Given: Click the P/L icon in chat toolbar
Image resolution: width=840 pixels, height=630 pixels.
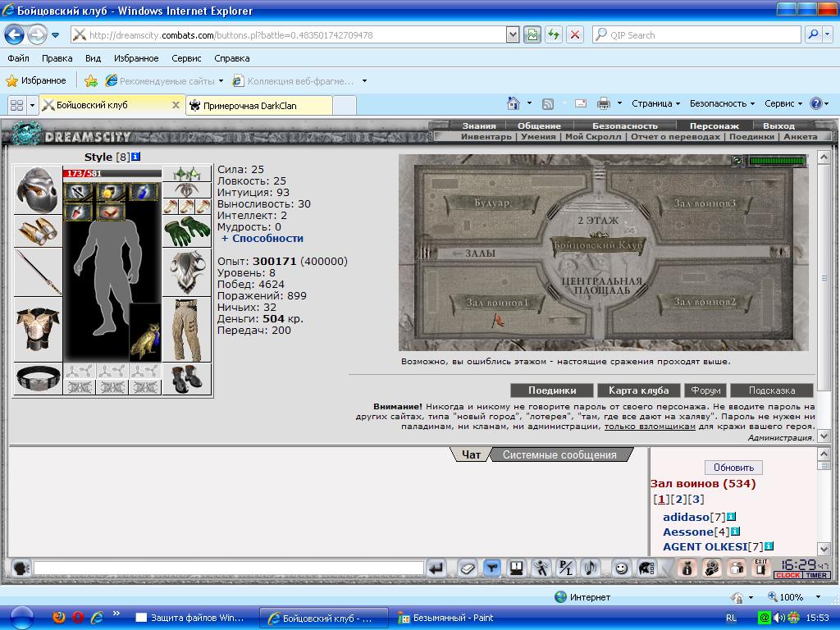Looking at the screenshot, I should point(566,568).
